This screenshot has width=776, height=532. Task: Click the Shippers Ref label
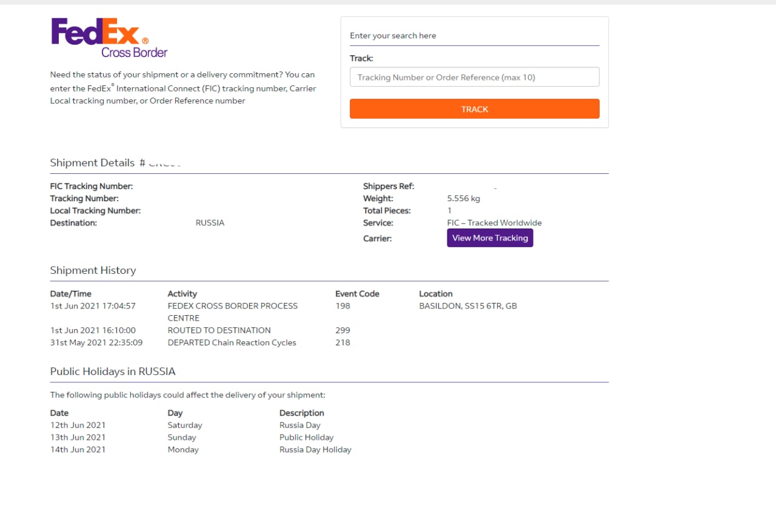389,187
